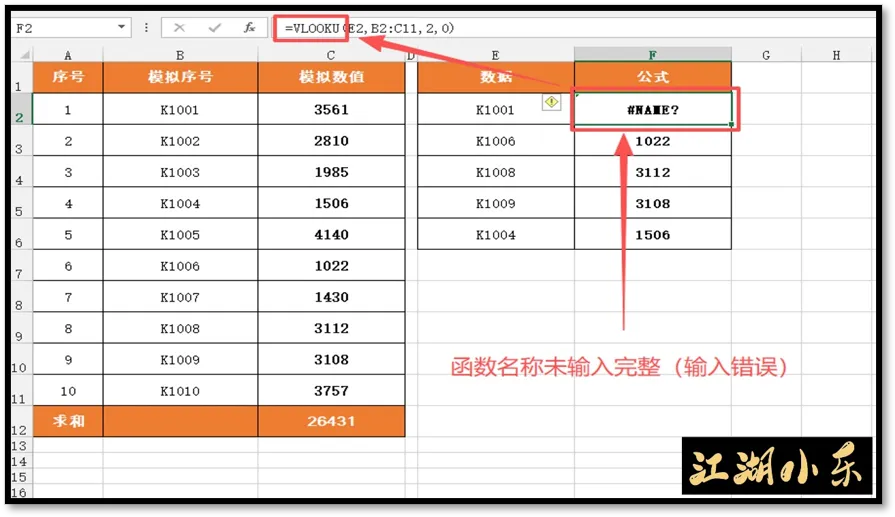Click the 模拟数值 header cell
The image size is (895, 517).
pyautogui.click(x=331, y=77)
